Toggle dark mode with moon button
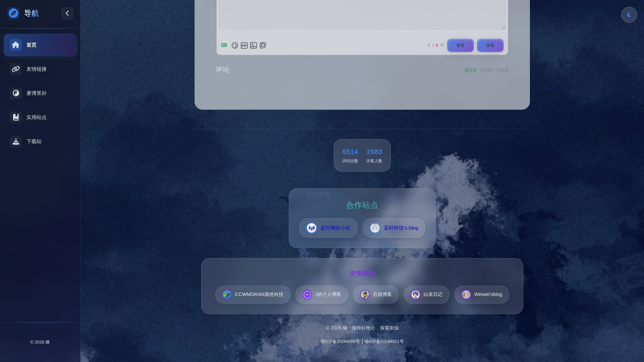 629,15
